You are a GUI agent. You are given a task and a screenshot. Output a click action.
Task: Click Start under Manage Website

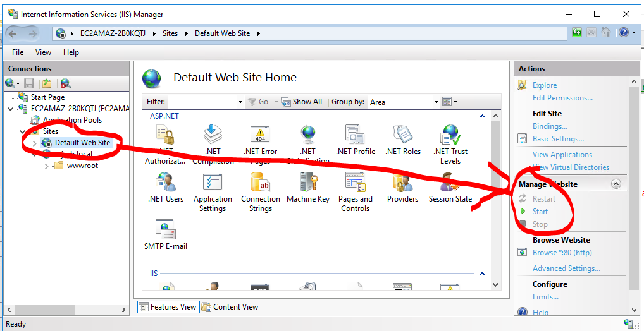(x=540, y=212)
